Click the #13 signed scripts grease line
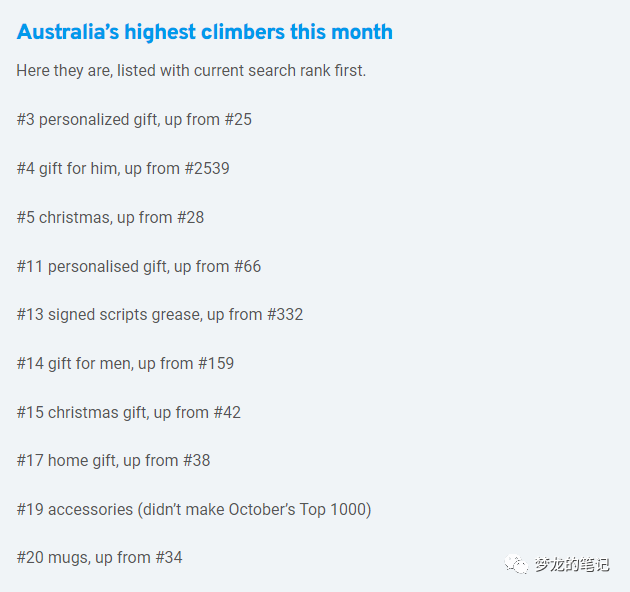Screen dimensions: 630x592 pos(160,315)
